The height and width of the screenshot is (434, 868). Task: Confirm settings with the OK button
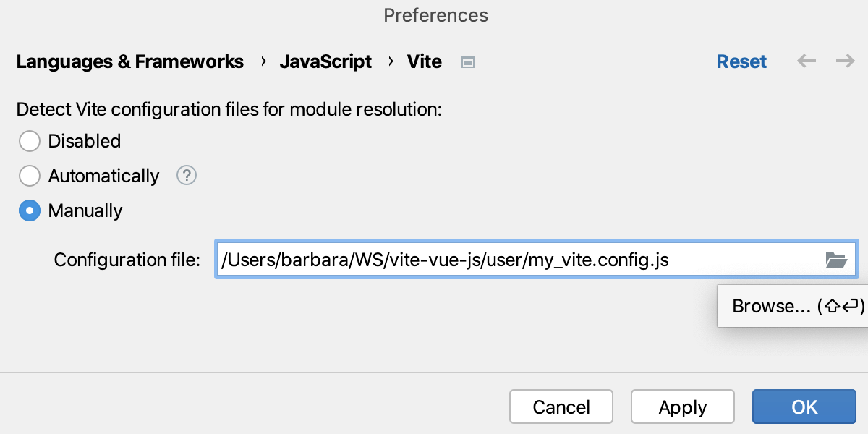pyautogui.click(x=804, y=407)
